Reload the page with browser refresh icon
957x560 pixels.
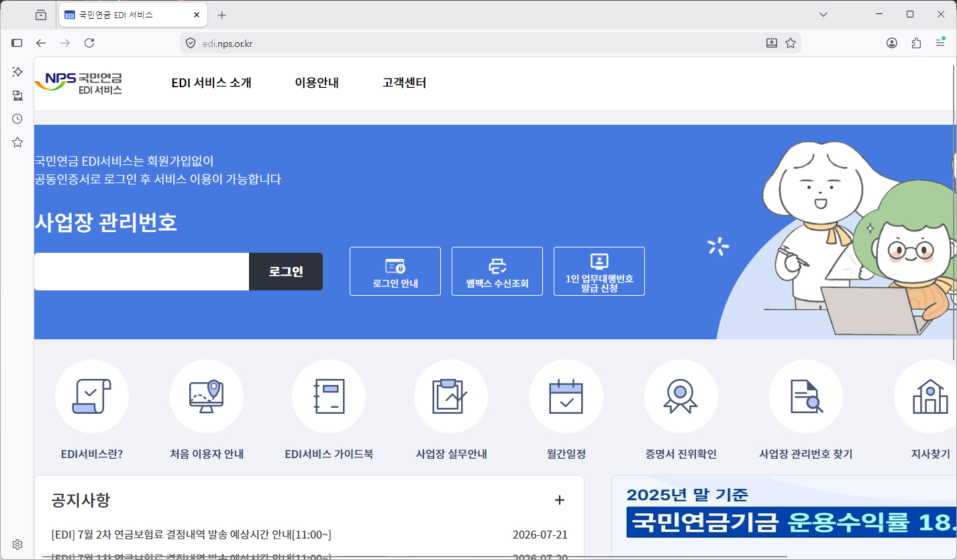click(x=89, y=43)
